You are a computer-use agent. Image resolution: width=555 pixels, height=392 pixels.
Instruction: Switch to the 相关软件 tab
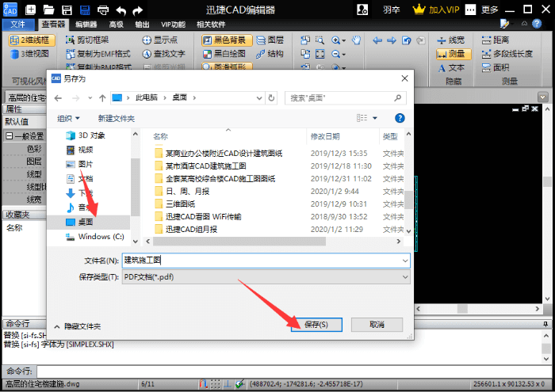tap(211, 25)
